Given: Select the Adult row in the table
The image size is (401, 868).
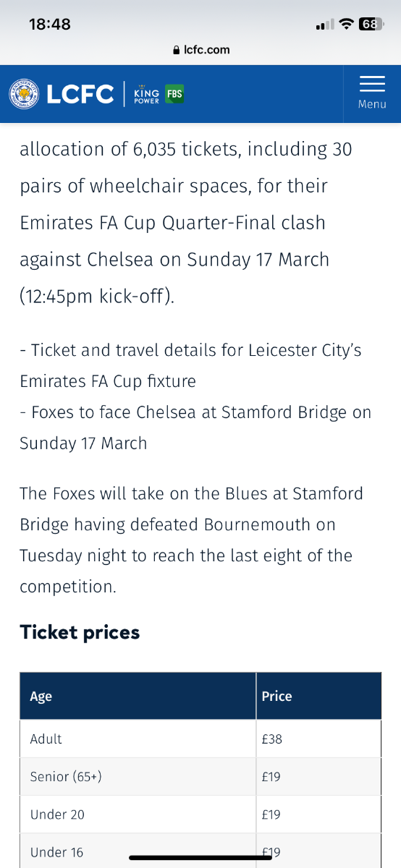Looking at the screenshot, I should pos(200,739).
